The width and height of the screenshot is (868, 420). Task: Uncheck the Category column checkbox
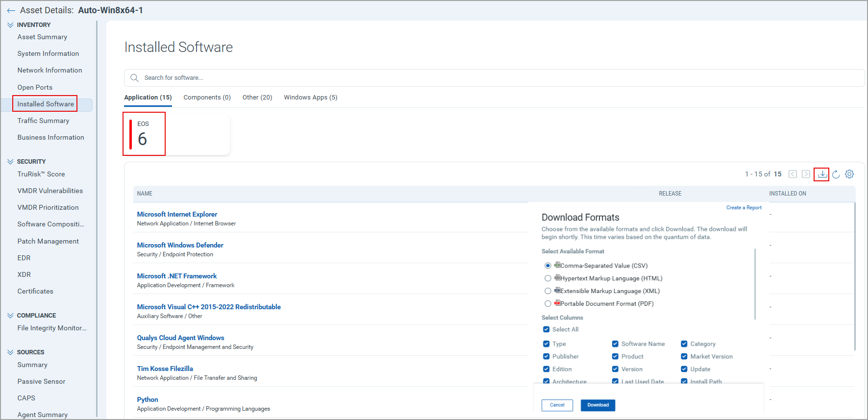(684, 344)
